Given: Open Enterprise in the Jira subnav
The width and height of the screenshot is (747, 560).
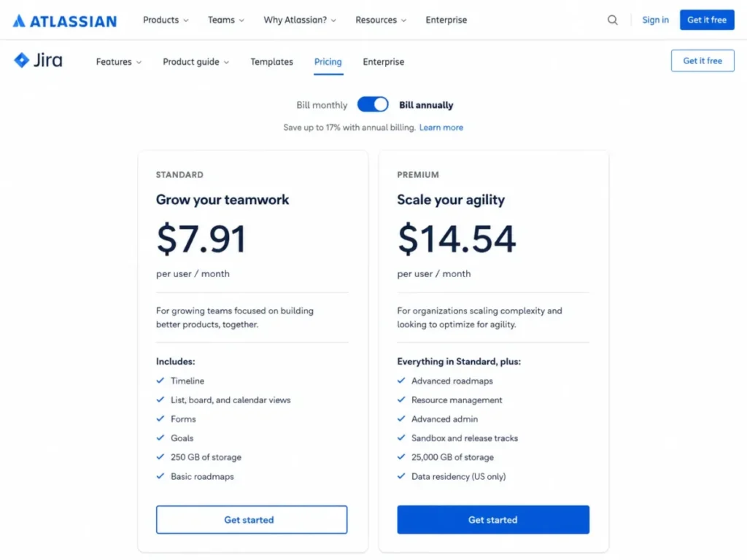Looking at the screenshot, I should [x=384, y=62].
